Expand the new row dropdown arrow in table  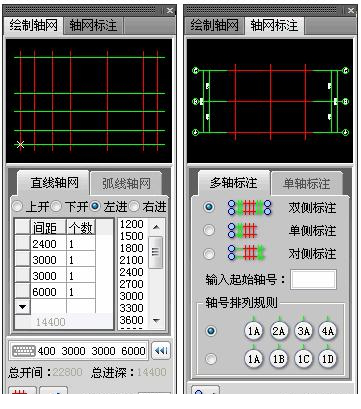point(22,307)
